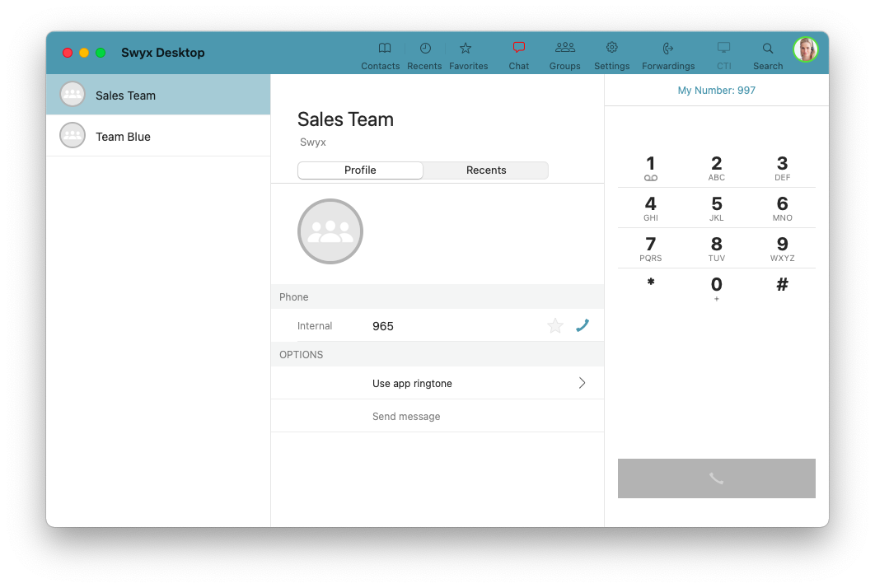Image resolution: width=875 pixels, height=588 pixels.
Task: Switch to the Profile tab
Action: click(360, 170)
